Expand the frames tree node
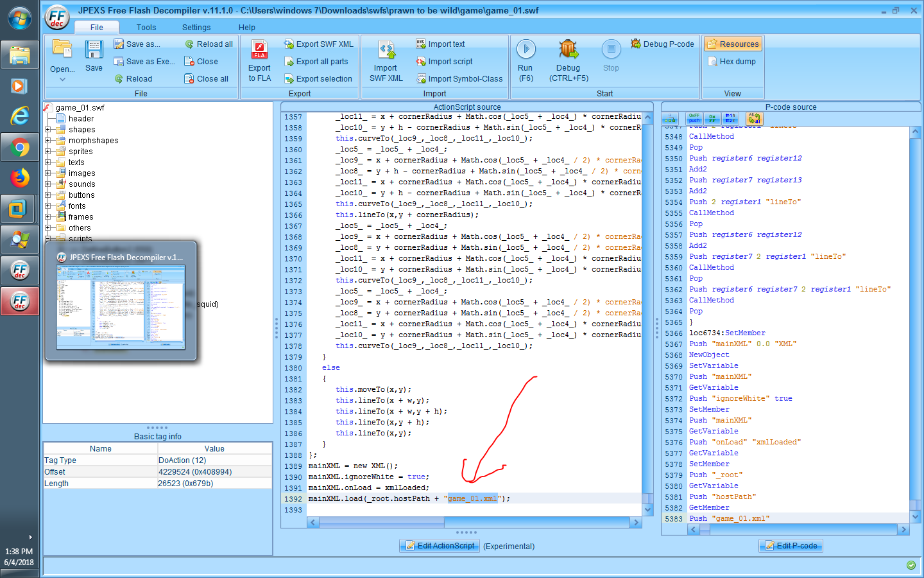The image size is (924, 578). click(x=48, y=216)
